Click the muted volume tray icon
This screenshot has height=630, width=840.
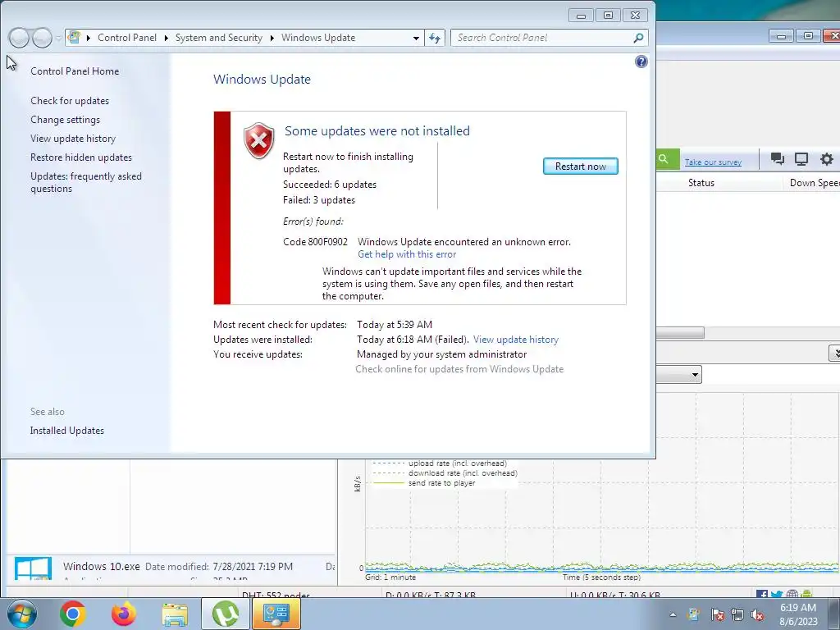[757, 614]
